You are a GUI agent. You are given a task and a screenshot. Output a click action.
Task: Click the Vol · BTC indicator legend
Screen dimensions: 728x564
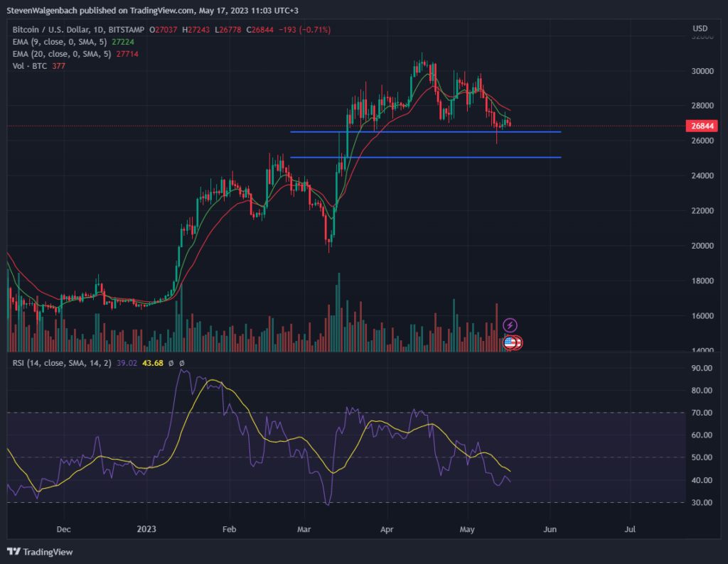click(x=30, y=66)
